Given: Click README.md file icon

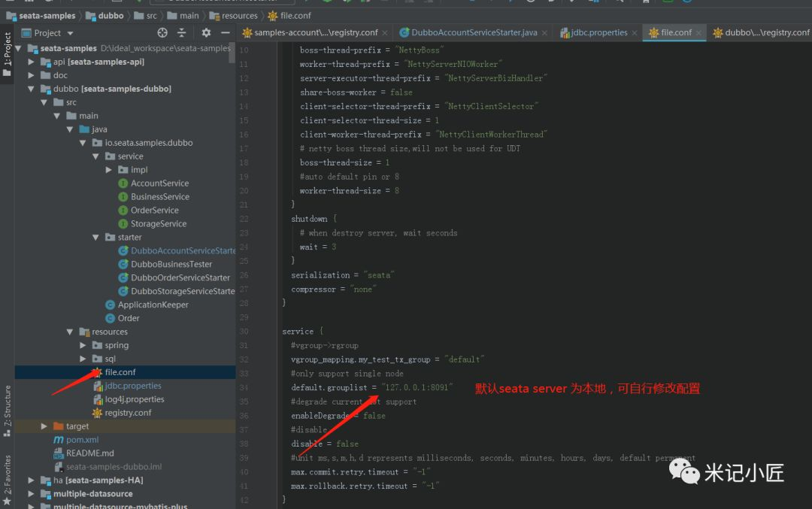Looking at the screenshot, I should [59, 453].
